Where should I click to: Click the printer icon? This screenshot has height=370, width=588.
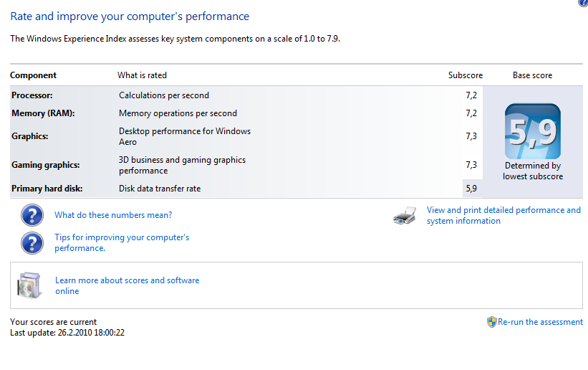coord(405,216)
